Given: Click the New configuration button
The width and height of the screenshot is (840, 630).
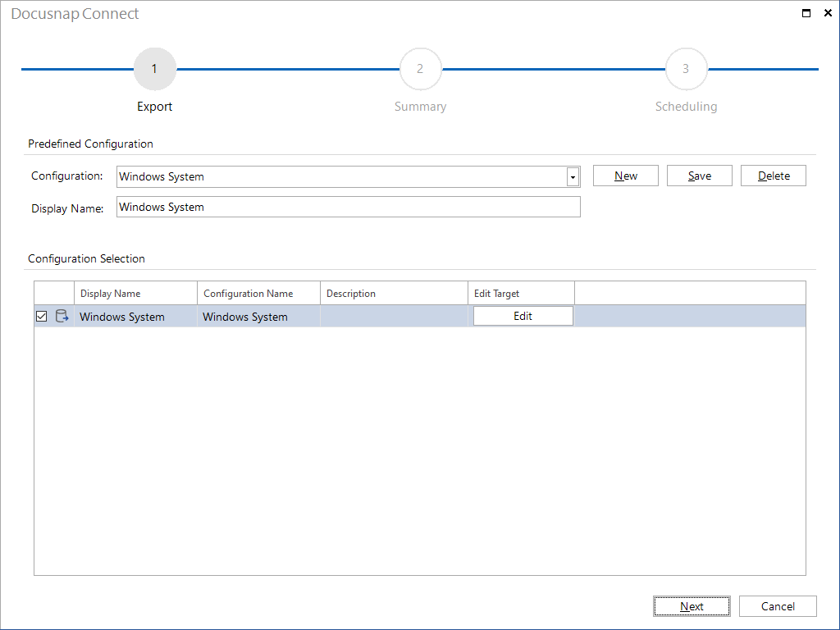Looking at the screenshot, I should pyautogui.click(x=626, y=176).
